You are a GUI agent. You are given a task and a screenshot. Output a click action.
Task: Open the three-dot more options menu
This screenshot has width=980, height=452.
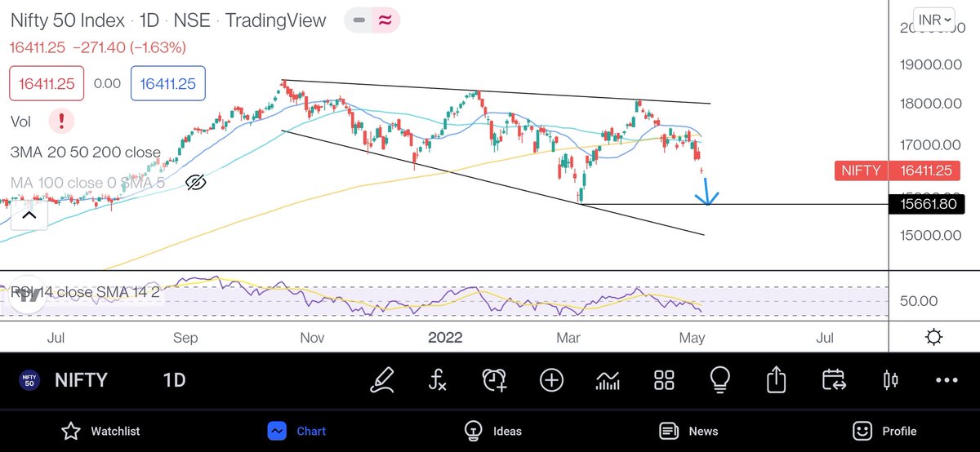click(x=947, y=380)
